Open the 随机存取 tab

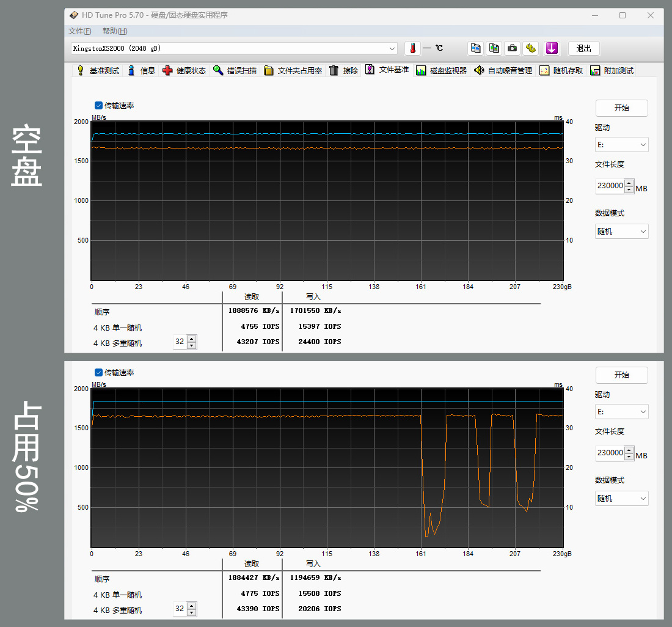[x=561, y=71]
